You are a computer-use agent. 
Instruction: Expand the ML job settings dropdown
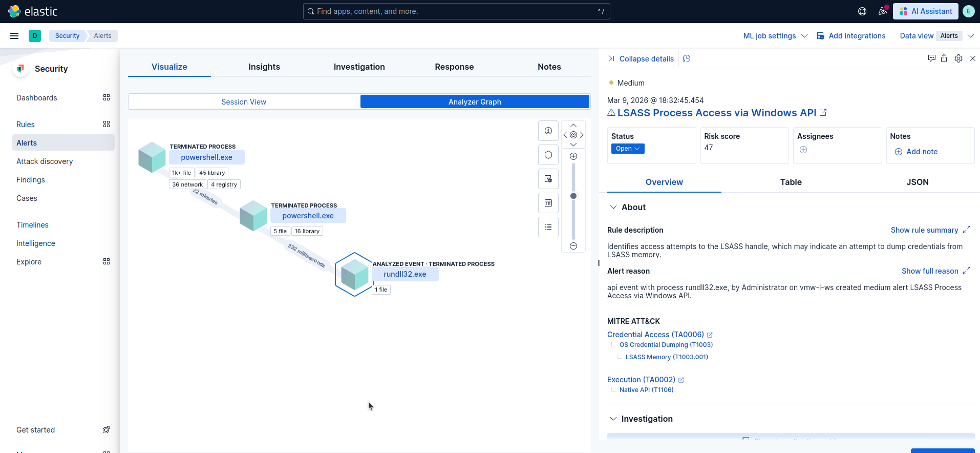pos(775,36)
